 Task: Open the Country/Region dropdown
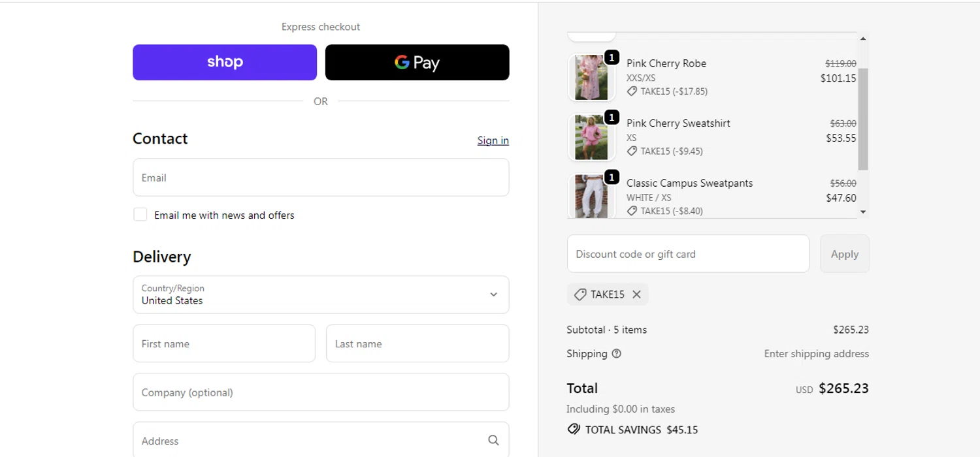[321, 294]
